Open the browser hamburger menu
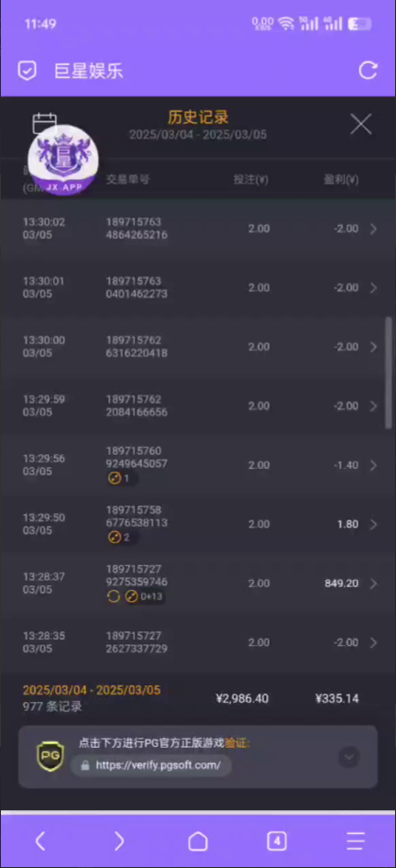 coord(356,841)
